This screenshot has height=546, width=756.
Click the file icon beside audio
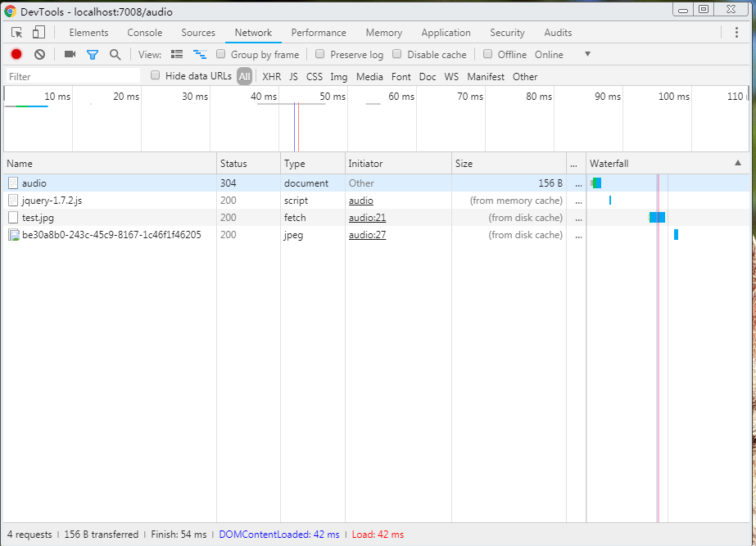click(x=13, y=183)
